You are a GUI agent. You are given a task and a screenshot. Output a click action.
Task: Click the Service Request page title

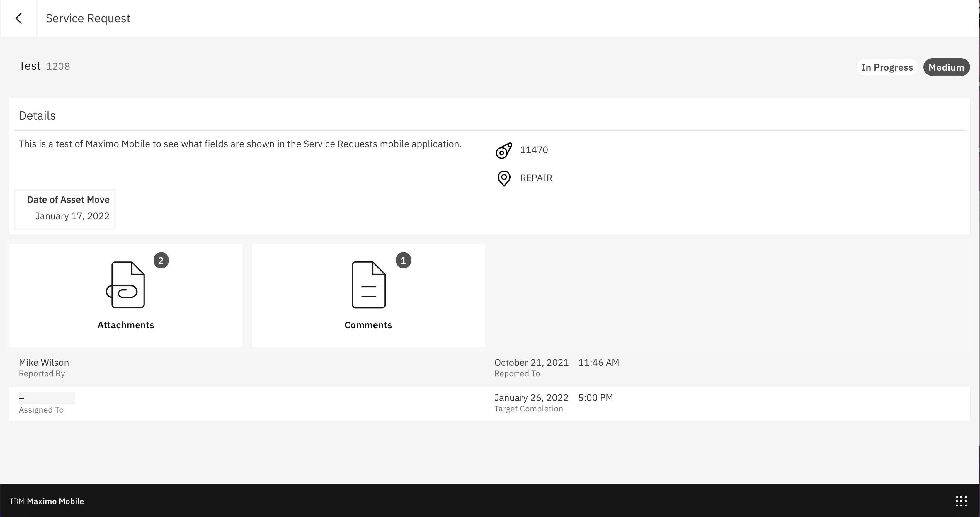[88, 18]
